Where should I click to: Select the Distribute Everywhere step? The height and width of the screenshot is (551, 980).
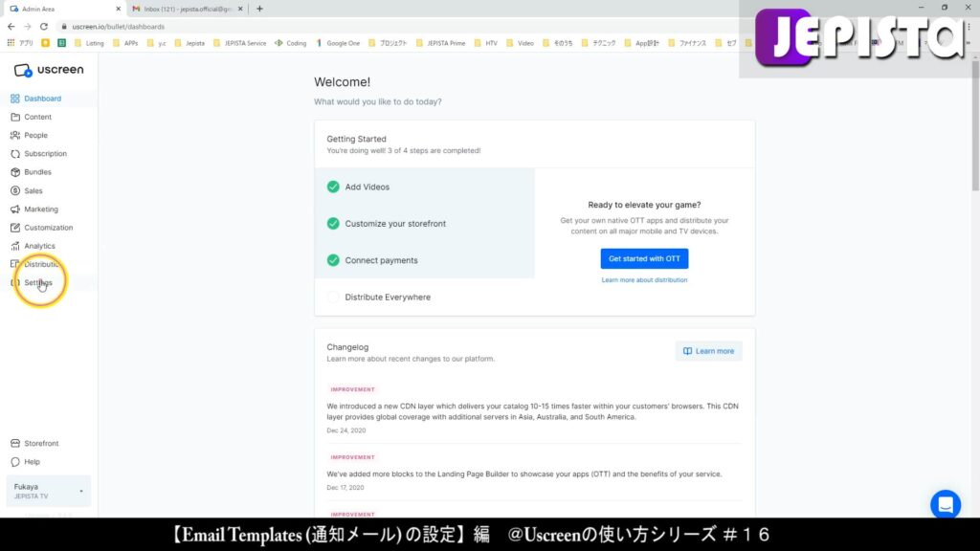(x=424, y=298)
